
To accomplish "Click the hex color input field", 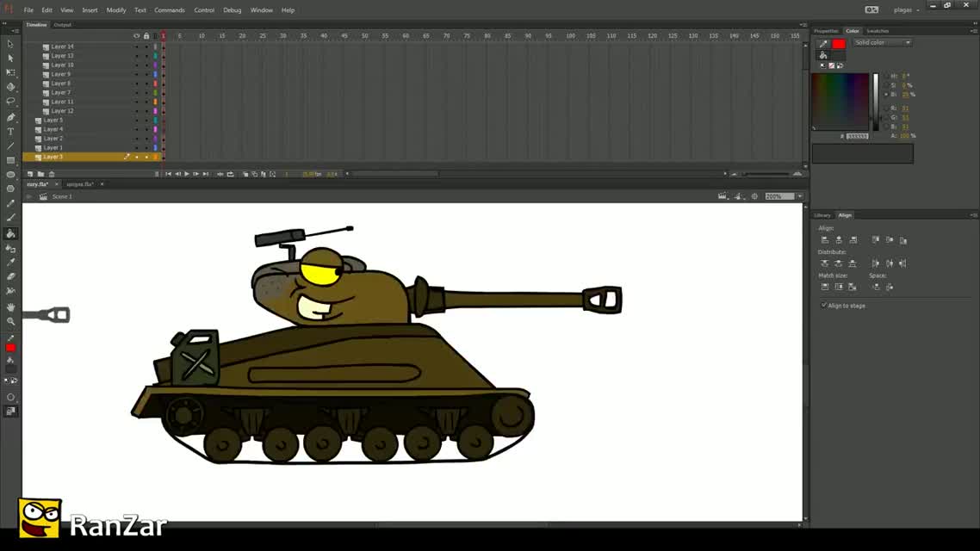I will [858, 135].
